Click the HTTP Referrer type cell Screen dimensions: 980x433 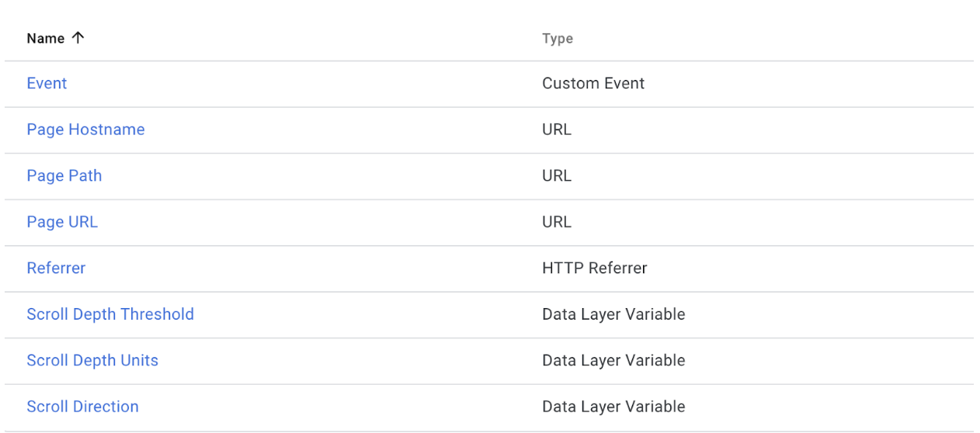click(594, 268)
